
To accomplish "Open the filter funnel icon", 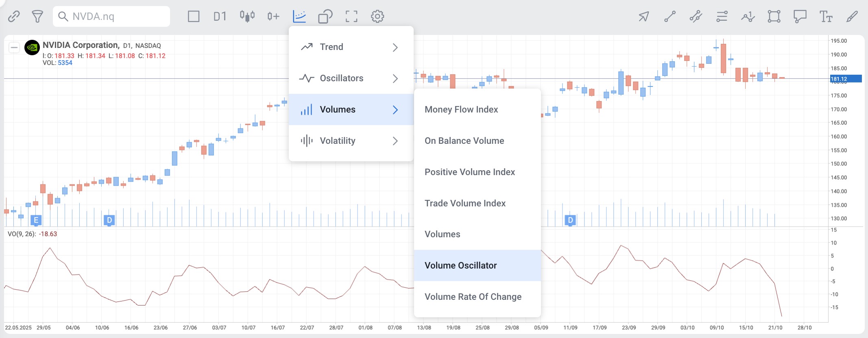I will click(x=37, y=17).
